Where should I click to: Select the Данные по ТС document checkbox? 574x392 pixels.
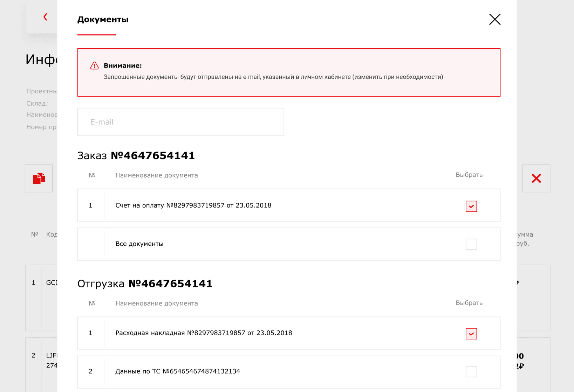click(x=471, y=372)
